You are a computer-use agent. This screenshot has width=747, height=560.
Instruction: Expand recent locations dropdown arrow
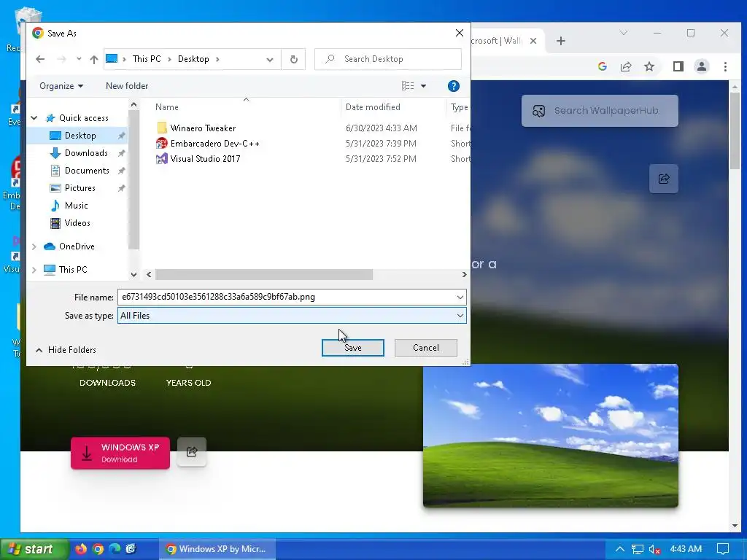[79, 59]
